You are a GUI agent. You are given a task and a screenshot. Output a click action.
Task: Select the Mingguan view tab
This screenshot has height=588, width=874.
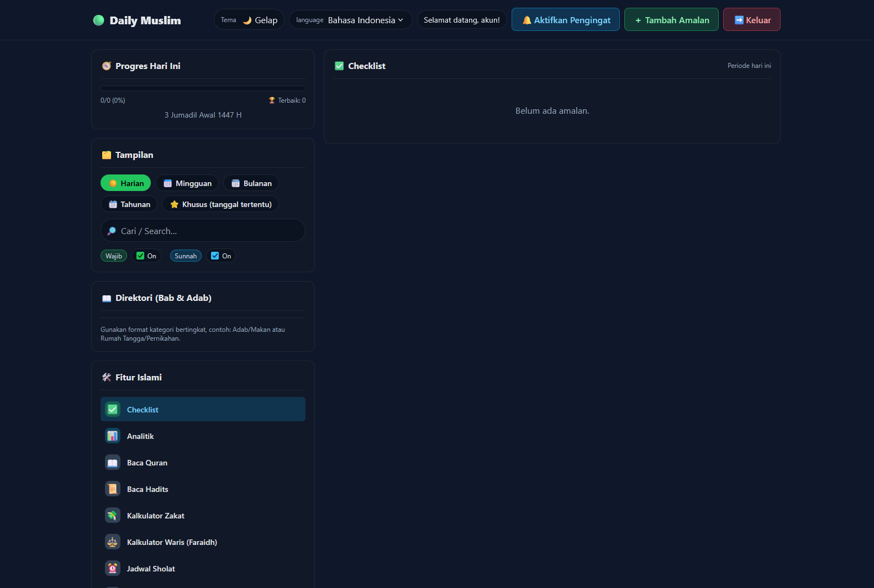pyautogui.click(x=187, y=183)
